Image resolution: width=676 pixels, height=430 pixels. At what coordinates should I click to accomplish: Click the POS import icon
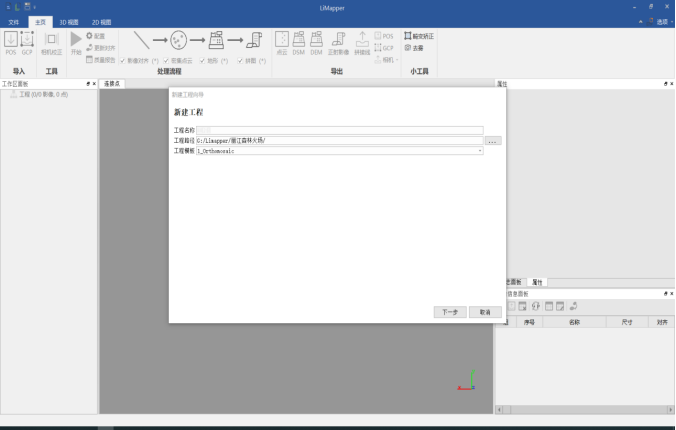point(11,41)
